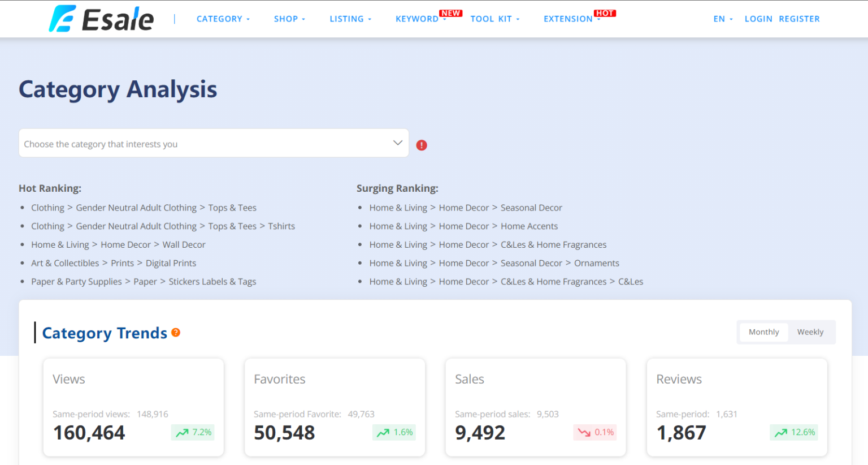Viewport: 868px width, 465px height.
Task: Open the LISTING menu
Action: click(x=350, y=19)
